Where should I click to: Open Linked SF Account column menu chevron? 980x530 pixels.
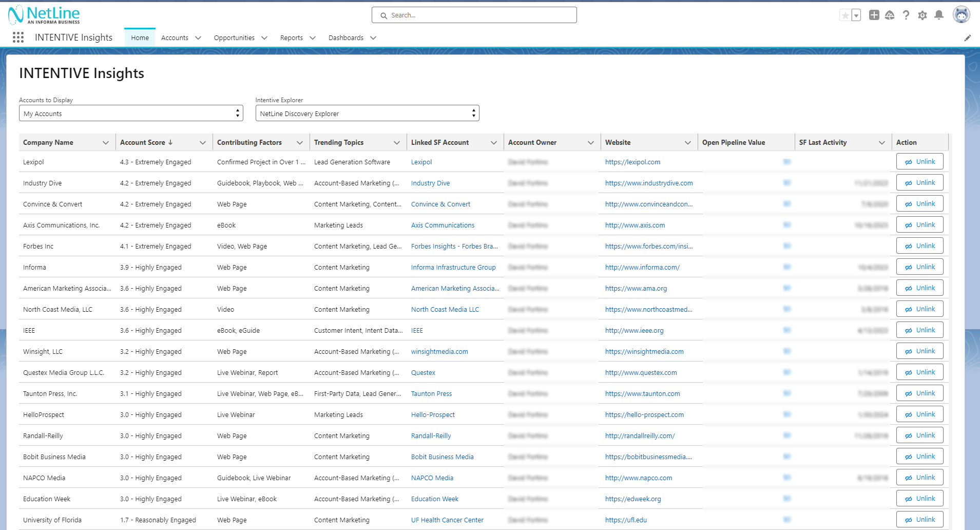pos(494,142)
